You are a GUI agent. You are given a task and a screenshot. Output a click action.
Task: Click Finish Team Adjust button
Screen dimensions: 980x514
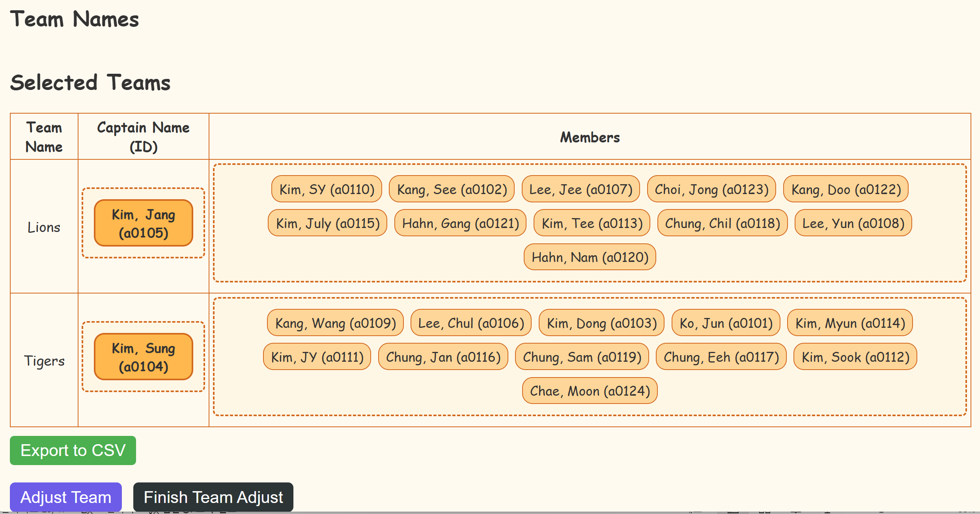pyautogui.click(x=213, y=497)
